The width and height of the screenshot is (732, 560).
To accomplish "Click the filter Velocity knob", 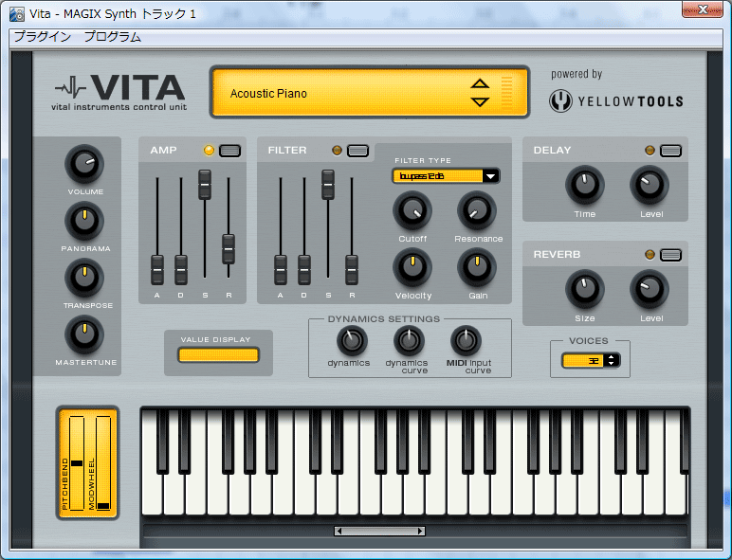I will 412,267.
